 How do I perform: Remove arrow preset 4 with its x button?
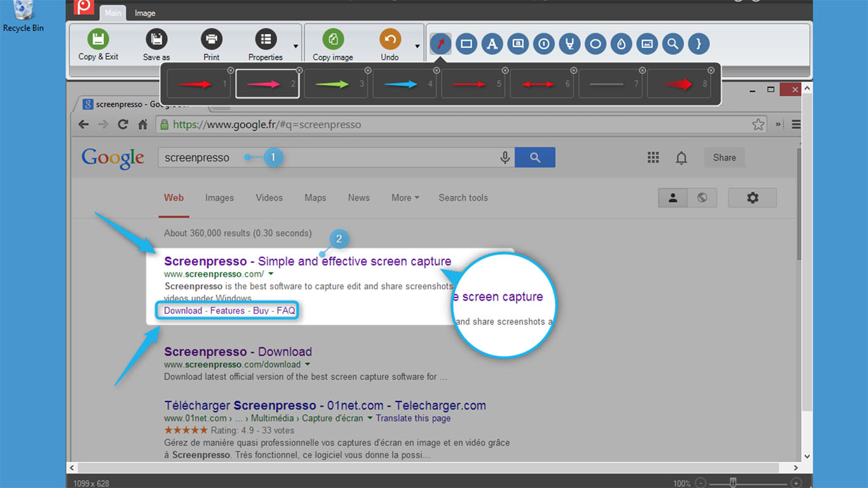(x=437, y=70)
